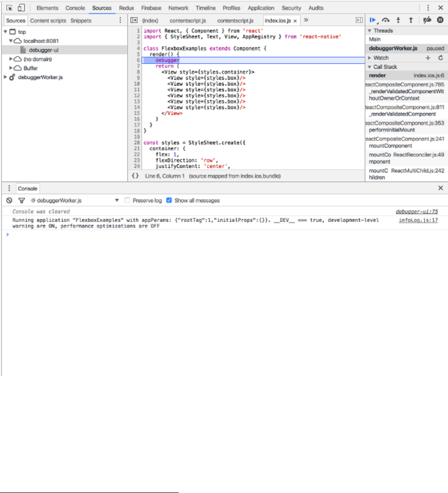The width and height of the screenshot is (448, 493).
Task: Resume script execution button
Action: click(x=373, y=21)
